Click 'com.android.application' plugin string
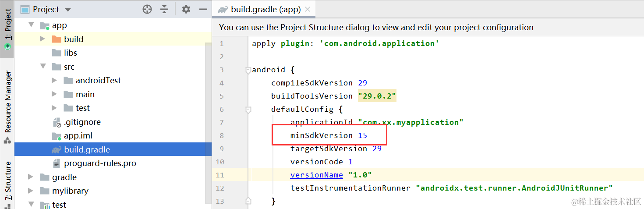Image resolution: width=644 pixels, height=209 pixels. click(379, 43)
